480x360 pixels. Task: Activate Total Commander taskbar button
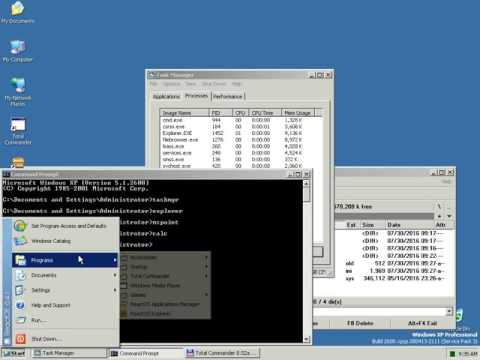coord(222,353)
